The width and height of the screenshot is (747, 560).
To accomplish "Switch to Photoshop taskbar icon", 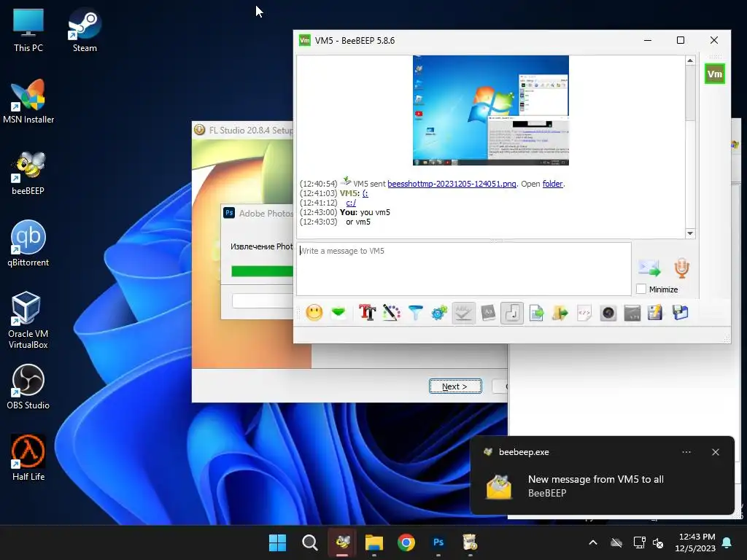I will [x=438, y=542].
